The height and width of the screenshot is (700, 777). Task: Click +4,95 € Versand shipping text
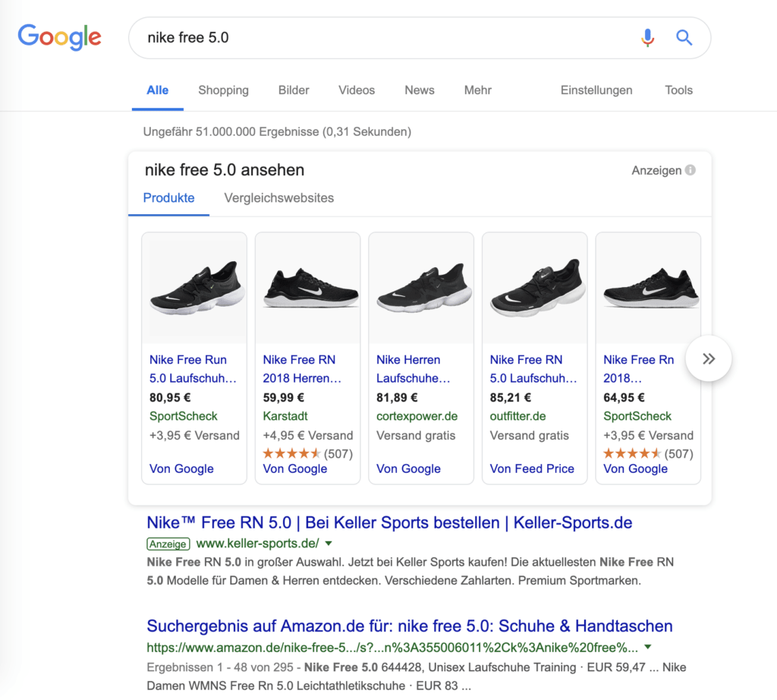tap(308, 435)
